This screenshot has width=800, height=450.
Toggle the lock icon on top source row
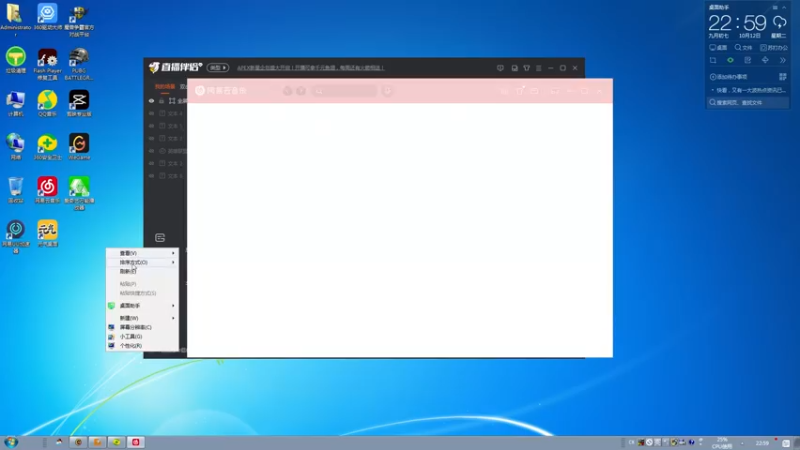161,101
